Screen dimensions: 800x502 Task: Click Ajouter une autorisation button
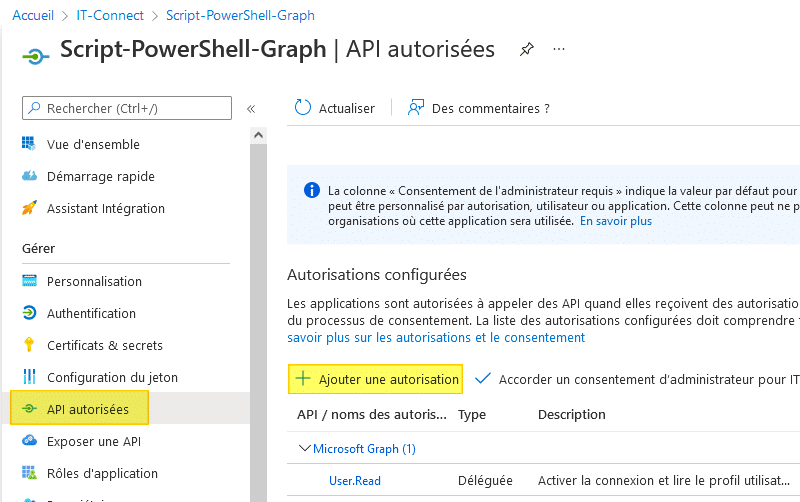click(x=376, y=379)
